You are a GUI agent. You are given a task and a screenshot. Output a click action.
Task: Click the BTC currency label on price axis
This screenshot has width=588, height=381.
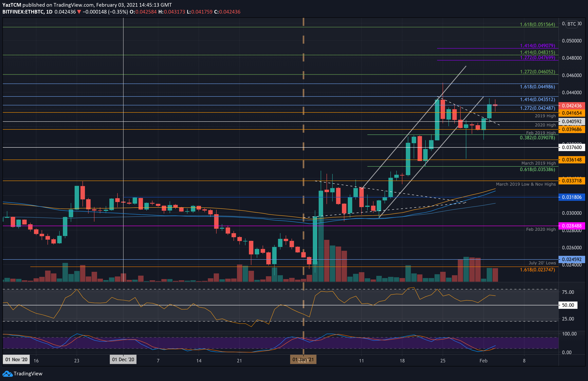(x=571, y=24)
